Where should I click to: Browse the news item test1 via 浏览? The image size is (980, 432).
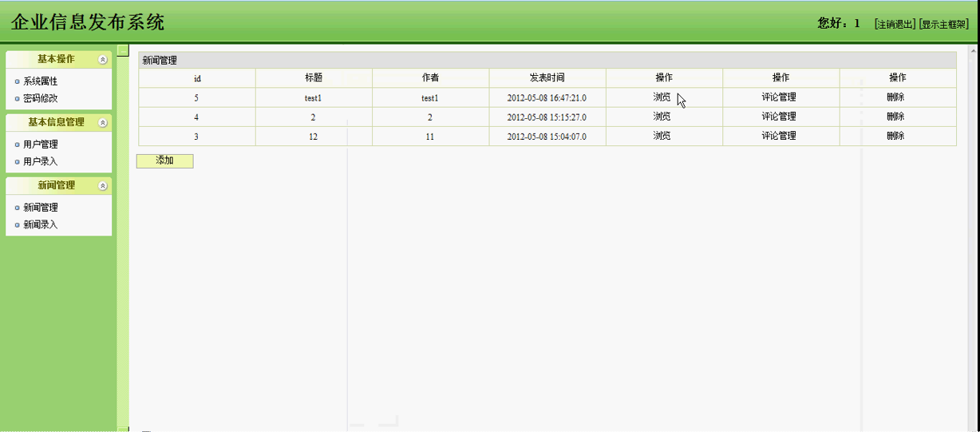click(662, 97)
